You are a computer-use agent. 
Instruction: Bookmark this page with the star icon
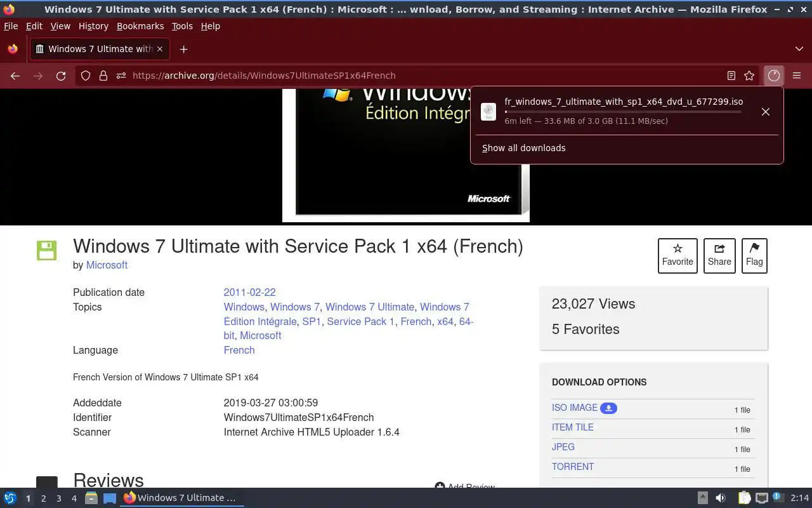coord(749,76)
